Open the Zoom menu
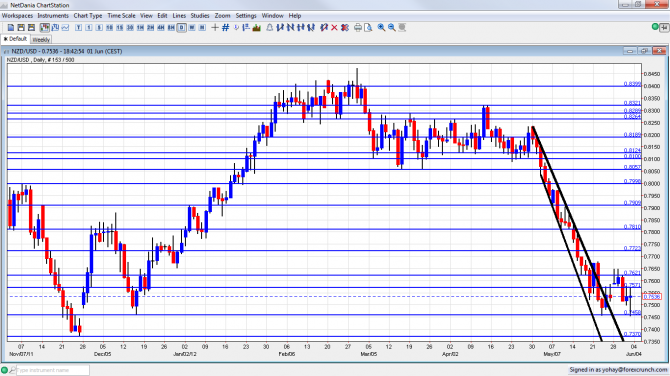670x376 pixels. (x=222, y=16)
